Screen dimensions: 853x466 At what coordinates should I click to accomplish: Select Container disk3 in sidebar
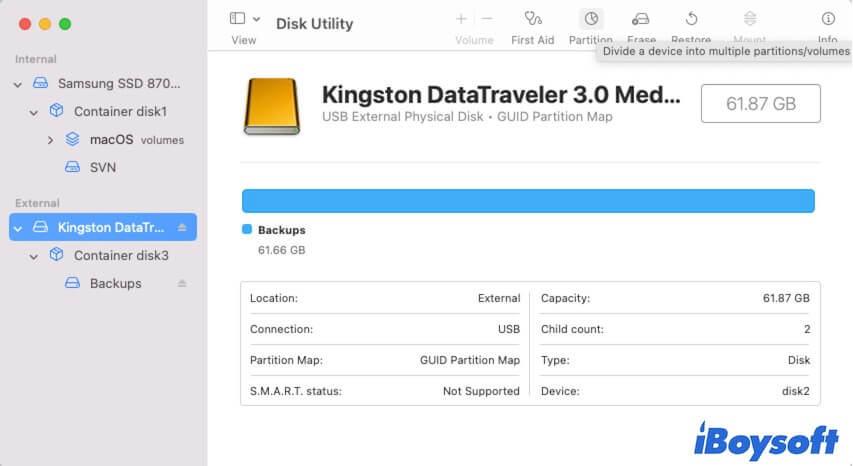click(x=121, y=255)
